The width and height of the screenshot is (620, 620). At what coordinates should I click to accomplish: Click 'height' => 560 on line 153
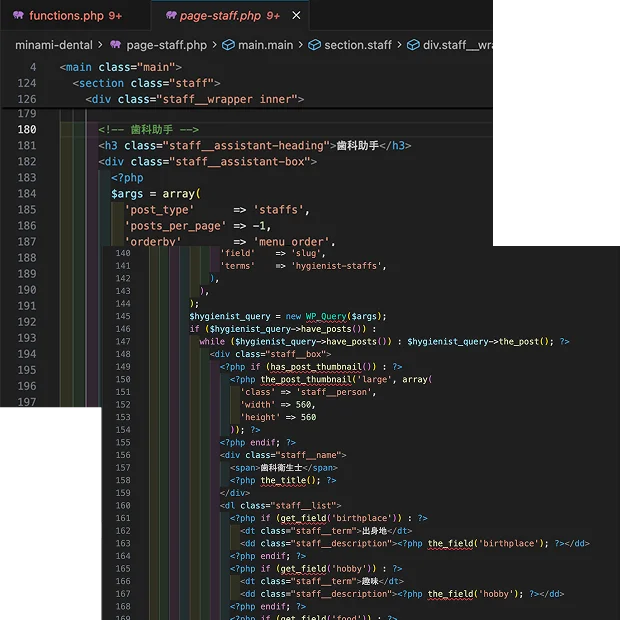coord(278,417)
